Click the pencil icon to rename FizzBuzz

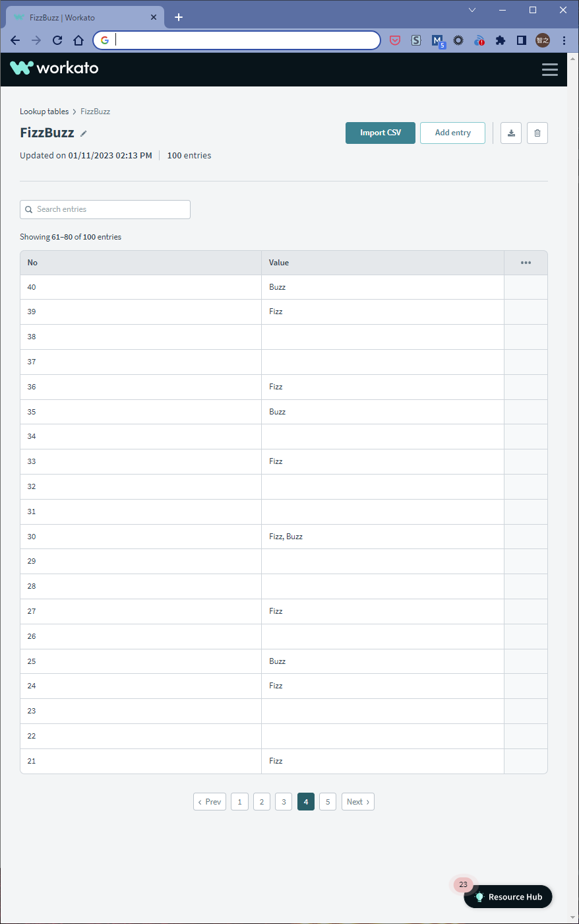[84, 133]
